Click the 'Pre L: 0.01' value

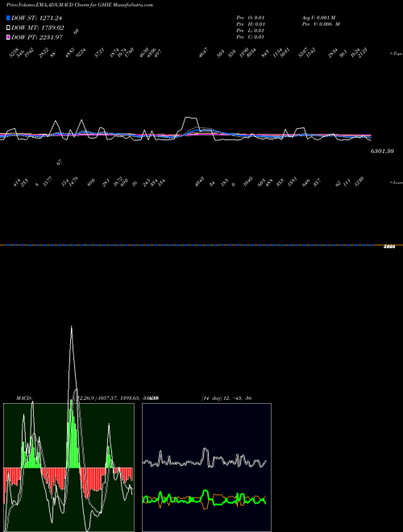tap(251, 31)
